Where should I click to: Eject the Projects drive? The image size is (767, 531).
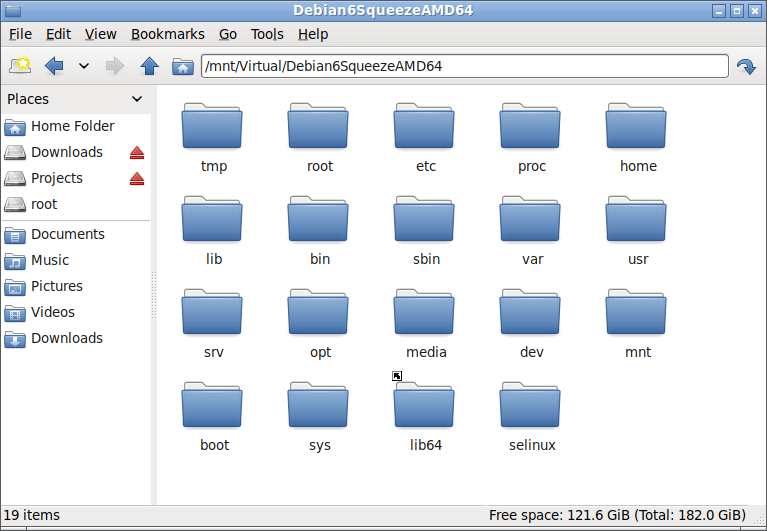pos(137,178)
